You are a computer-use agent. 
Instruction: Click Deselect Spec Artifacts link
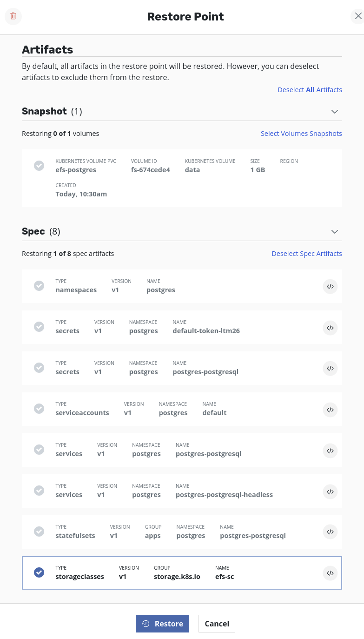[306, 254]
